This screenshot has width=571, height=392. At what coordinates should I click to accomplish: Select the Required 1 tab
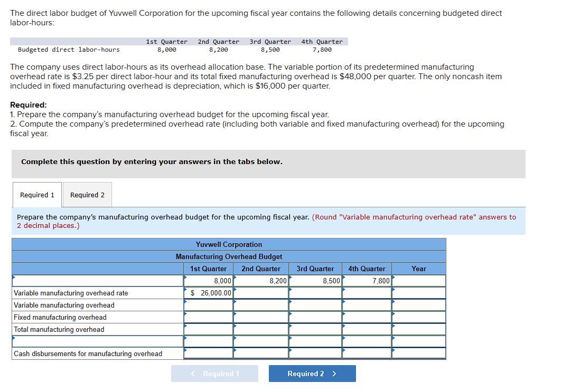pos(36,195)
